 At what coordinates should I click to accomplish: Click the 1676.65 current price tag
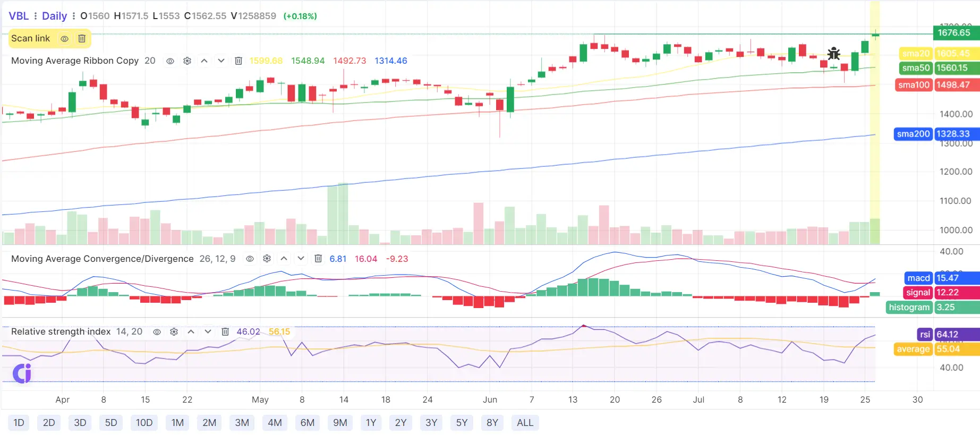956,33
